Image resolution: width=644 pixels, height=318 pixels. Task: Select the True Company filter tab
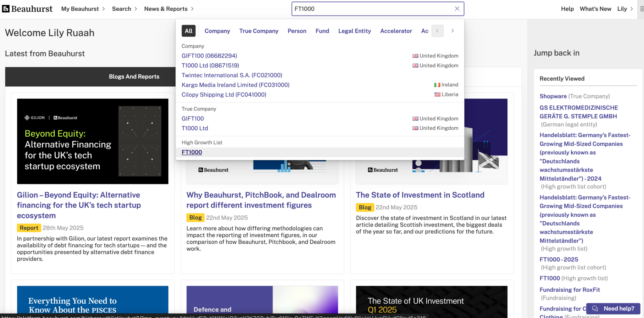(x=259, y=31)
